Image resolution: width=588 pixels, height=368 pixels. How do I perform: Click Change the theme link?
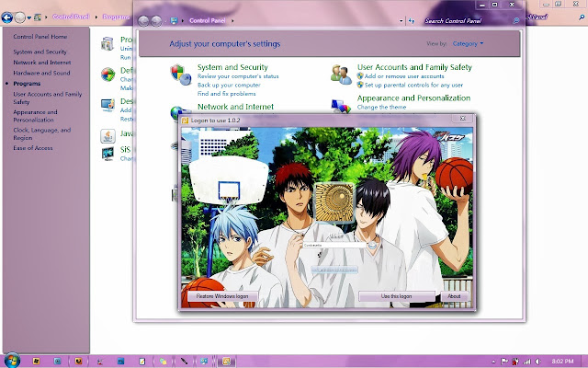pos(382,107)
